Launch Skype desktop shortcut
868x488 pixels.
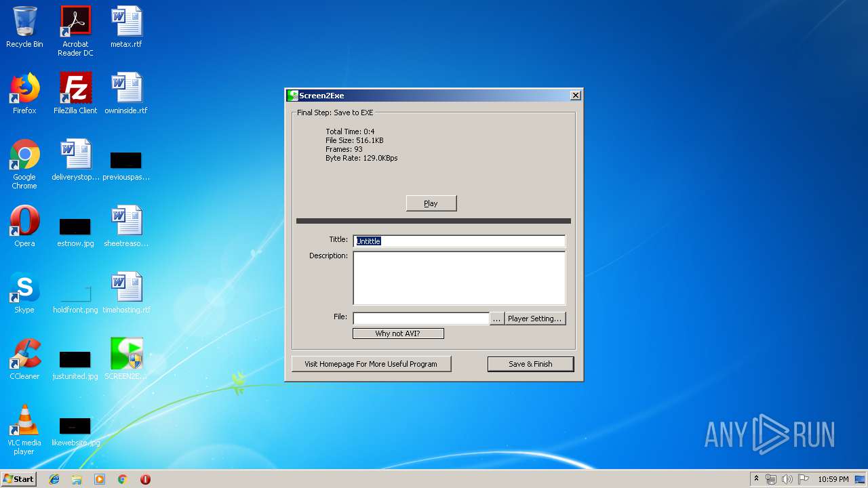[24, 293]
